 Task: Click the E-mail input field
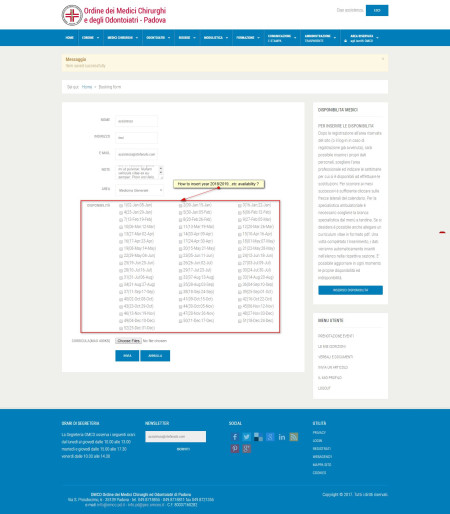pos(136,155)
